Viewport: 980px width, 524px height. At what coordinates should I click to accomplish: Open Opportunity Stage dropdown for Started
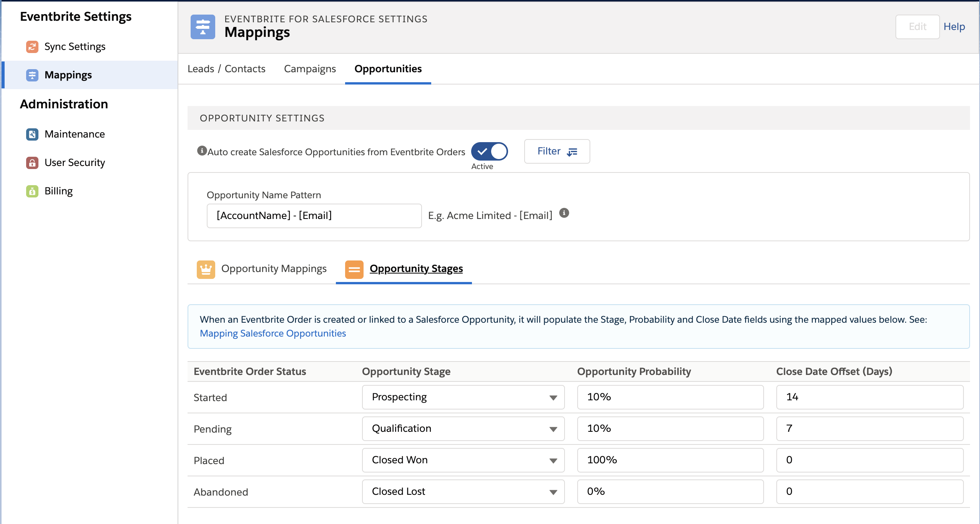(463, 397)
